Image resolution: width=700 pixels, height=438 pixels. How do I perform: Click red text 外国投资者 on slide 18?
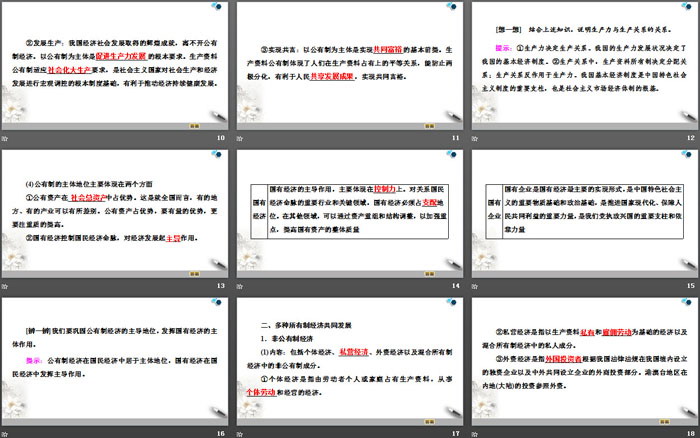563,359
